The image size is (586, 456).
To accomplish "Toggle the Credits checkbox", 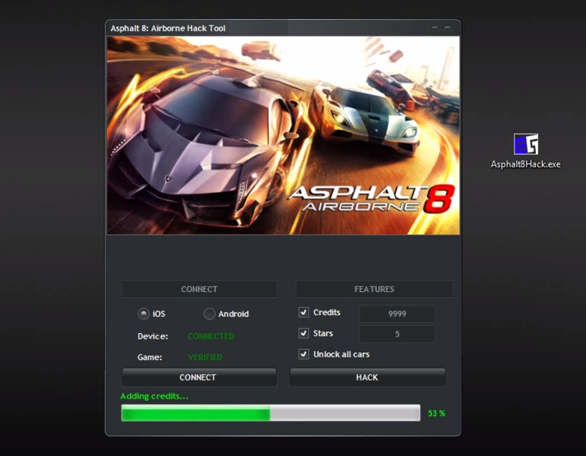I will tap(303, 312).
